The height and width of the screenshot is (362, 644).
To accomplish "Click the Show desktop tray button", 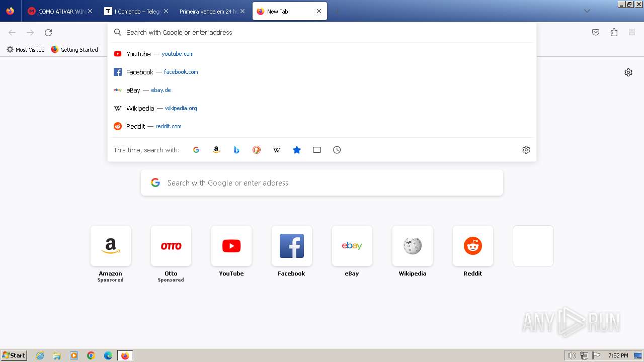I will (x=638, y=355).
